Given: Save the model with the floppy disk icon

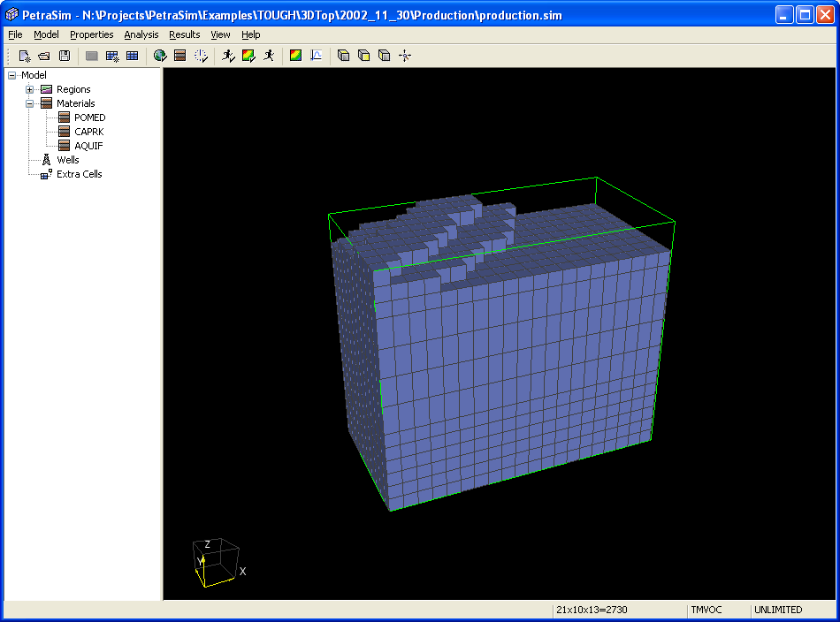Looking at the screenshot, I should [x=64, y=56].
